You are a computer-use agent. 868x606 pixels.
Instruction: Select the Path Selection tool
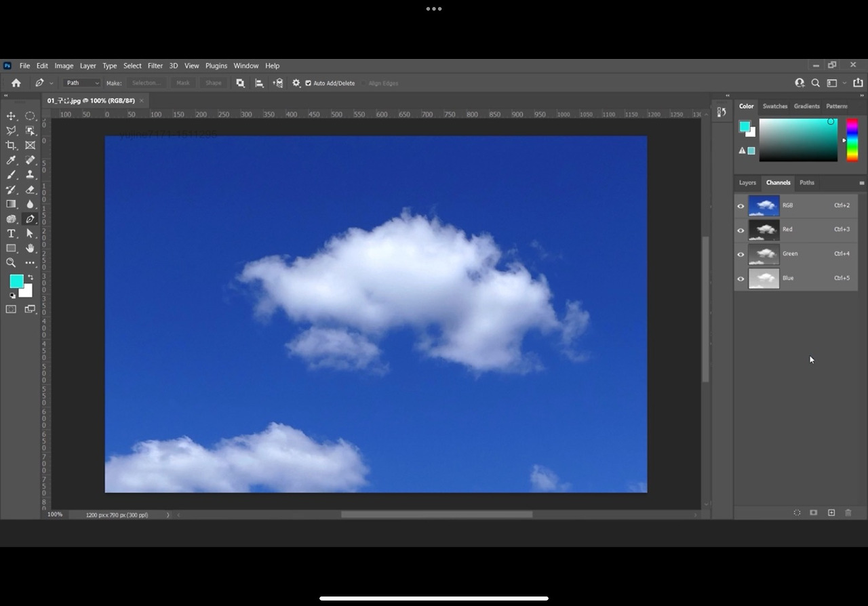30,233
